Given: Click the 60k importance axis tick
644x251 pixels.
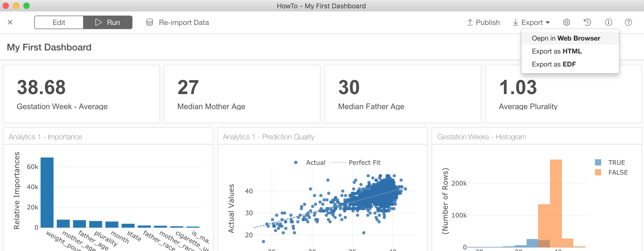Looking at the screenshot, I should (32, 167).
